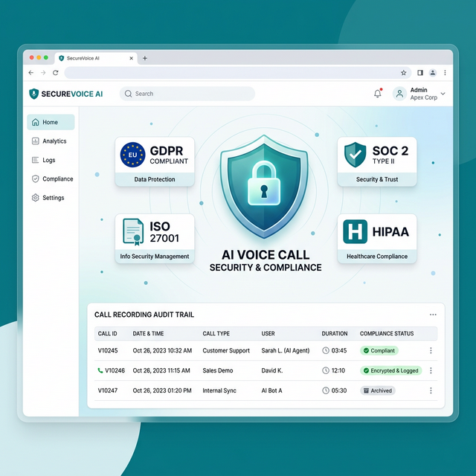Click the H icon on HIPAA card
Image resolution: width=476 pixels, height=476 pixels.
point(355,232)
